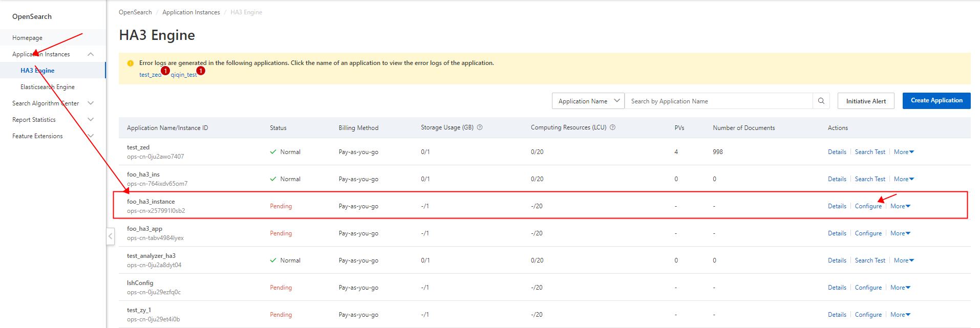This screenshot has height=328, width=980.
Task: Click the 998 documents value for test_zed
Action: click(718, 152)
